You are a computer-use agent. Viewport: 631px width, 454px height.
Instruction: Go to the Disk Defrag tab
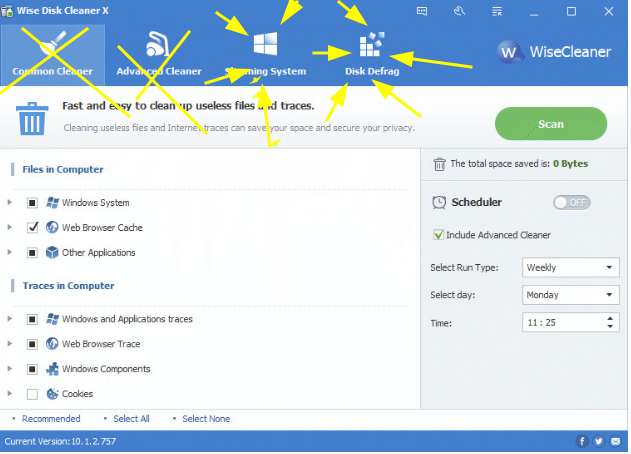(x=372, y=55)
